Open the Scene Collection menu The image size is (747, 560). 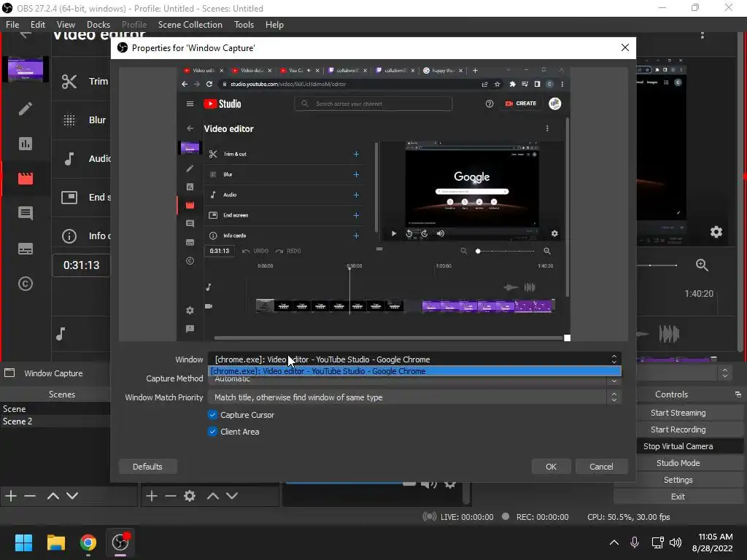[190, 24]
